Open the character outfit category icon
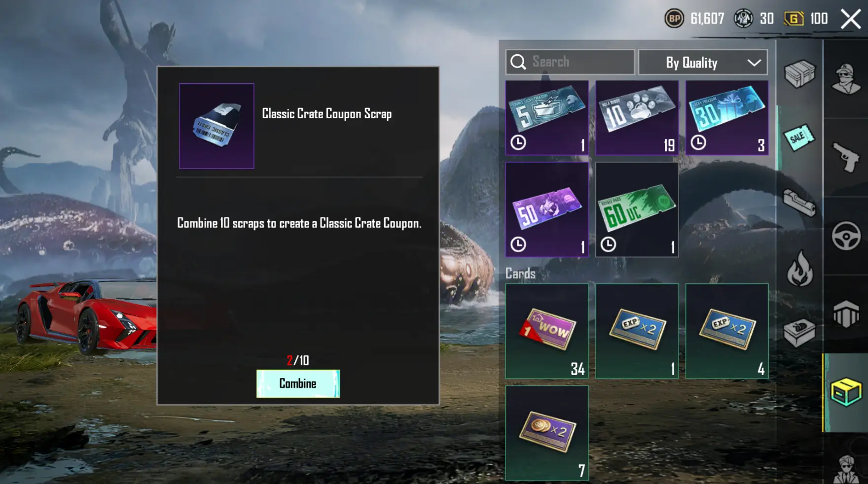868x484 pixels. pyautogui.click(x=846, y=78)
